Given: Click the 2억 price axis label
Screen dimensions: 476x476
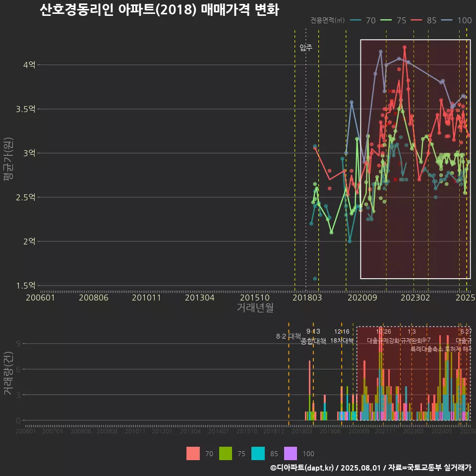Looking at the screenshot, I should pos(29,241).
